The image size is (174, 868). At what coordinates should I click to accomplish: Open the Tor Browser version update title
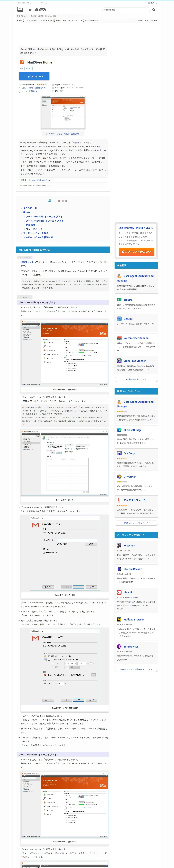(131, 647)
